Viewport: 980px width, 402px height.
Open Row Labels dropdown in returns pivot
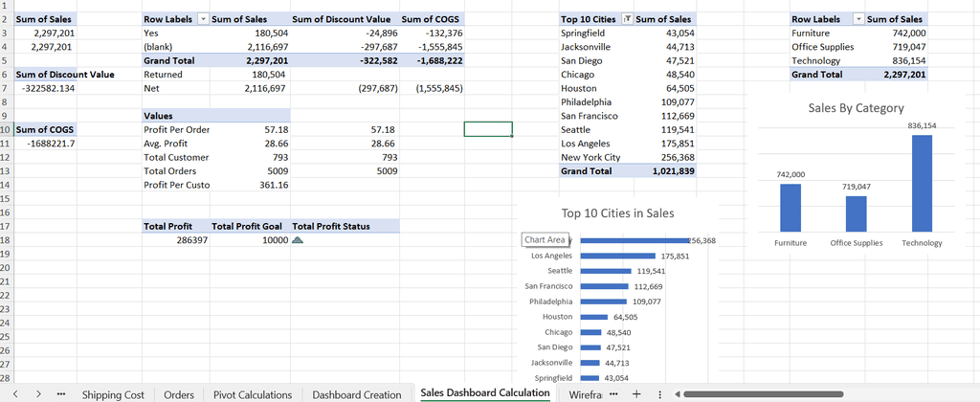click(x=201, y=19)
